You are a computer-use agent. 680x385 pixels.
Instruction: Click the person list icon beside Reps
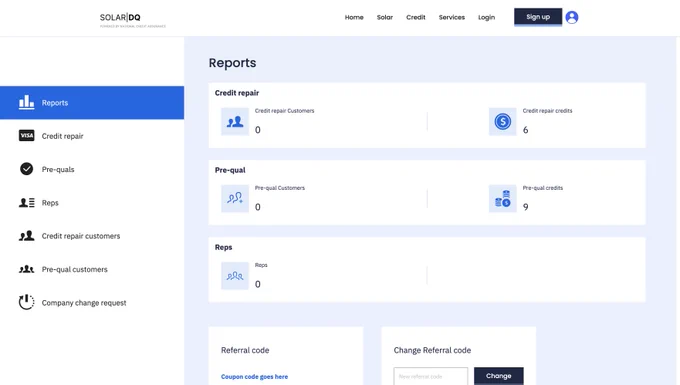pyautogui.click(x=26, y=202)
